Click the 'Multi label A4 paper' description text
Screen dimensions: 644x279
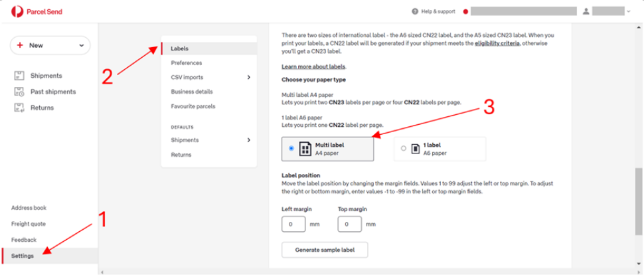point(307,94)
